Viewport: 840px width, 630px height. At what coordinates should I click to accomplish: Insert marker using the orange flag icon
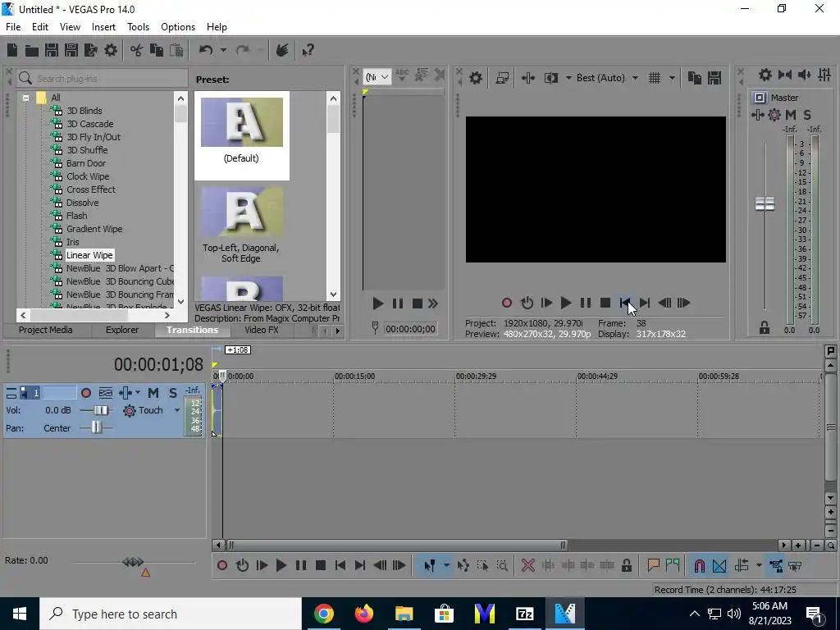(653, 565)
